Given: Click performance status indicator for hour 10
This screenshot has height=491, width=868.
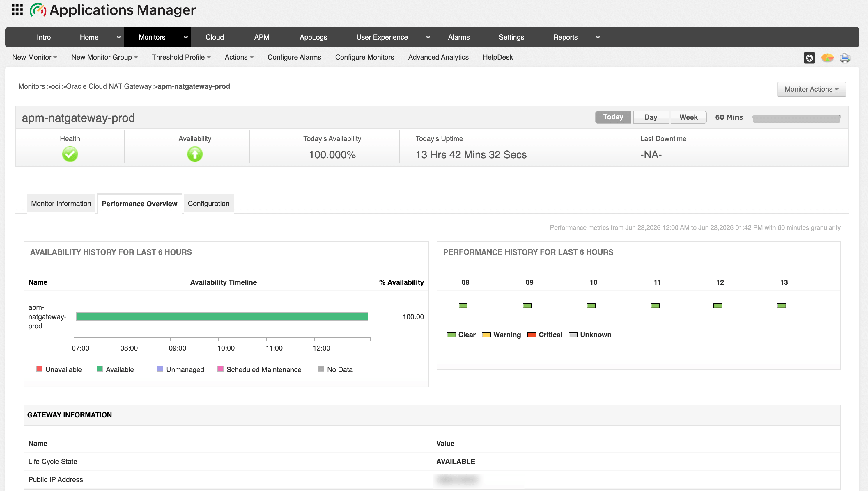Looking at the screenshot, I should tap(591, 305).
